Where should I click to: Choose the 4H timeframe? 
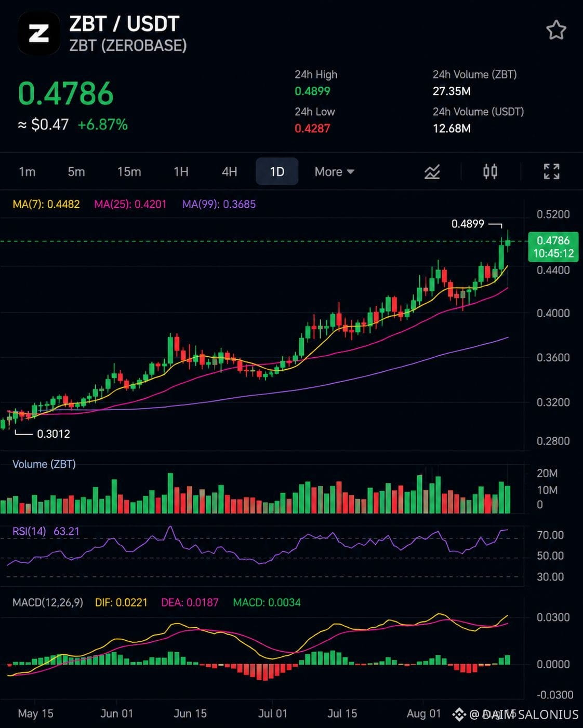pos(229,172)
